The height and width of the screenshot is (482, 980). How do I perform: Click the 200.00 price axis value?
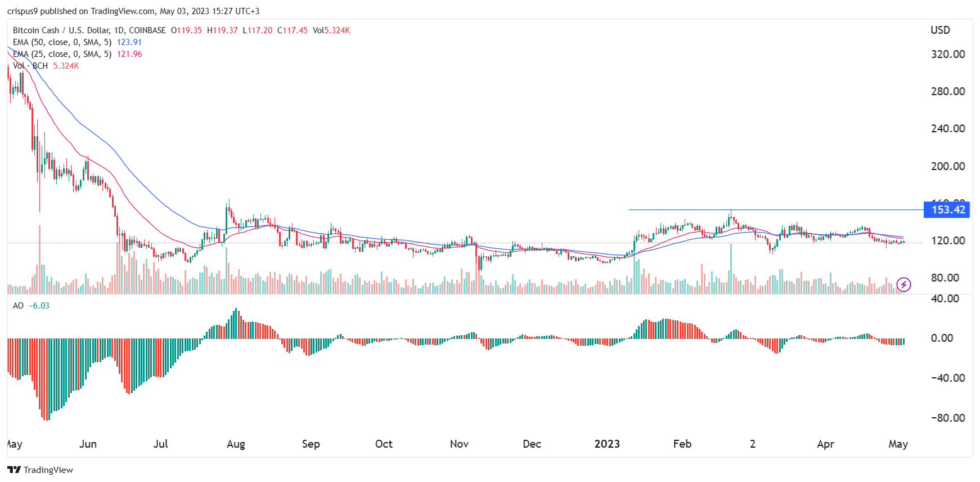(948, 166)
